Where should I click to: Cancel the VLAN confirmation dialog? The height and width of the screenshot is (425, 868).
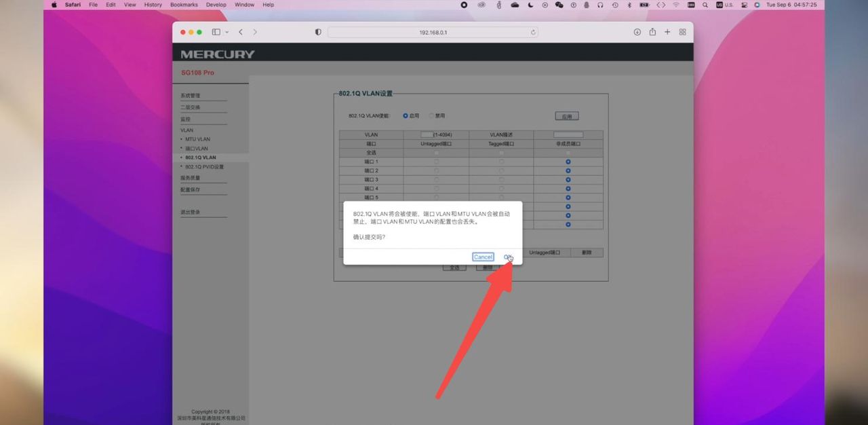click(483, 257)
